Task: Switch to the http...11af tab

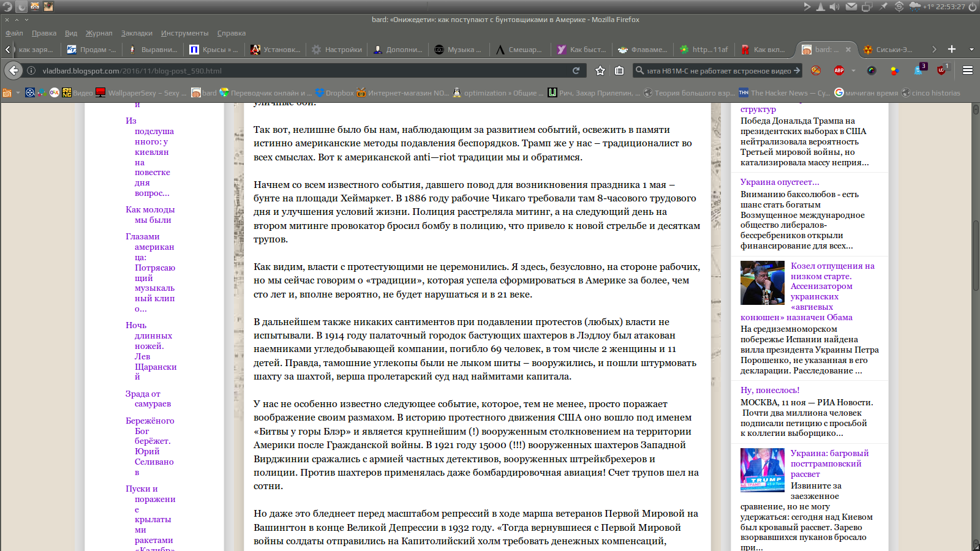Action: coord(704,50)
